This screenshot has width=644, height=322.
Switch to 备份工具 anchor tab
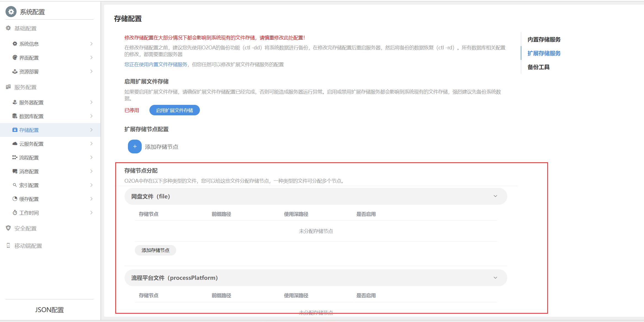click(x=538, y=67)
